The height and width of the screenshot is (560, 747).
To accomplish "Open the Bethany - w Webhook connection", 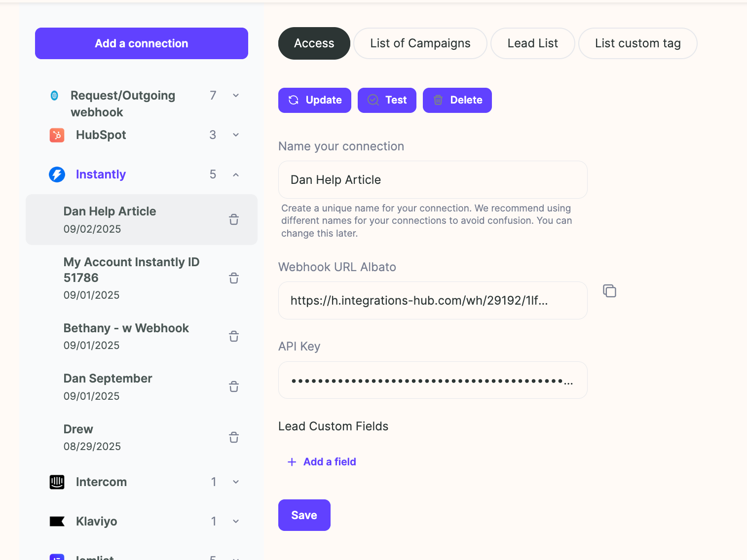I will [x=142, y=337].
